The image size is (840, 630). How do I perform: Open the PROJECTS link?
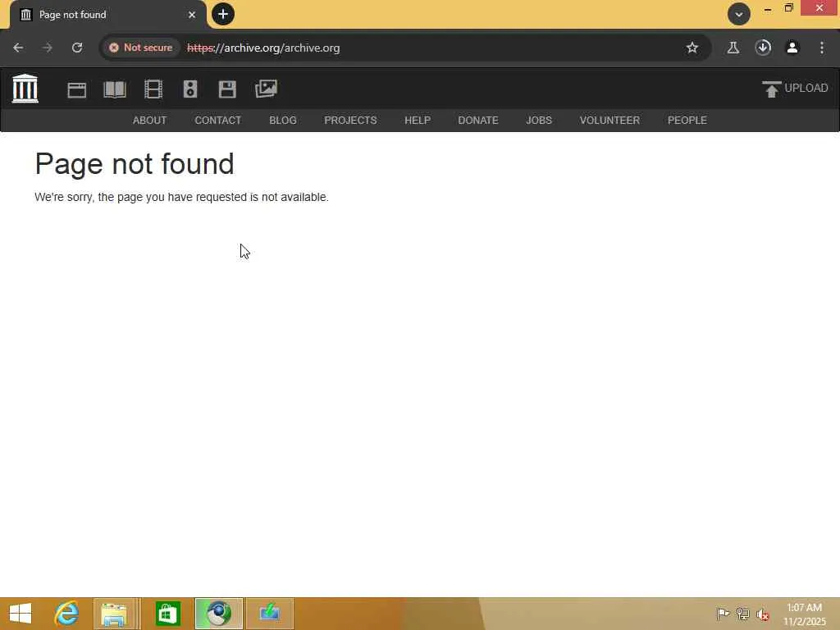pyautogui.click(x=350, y=121)
